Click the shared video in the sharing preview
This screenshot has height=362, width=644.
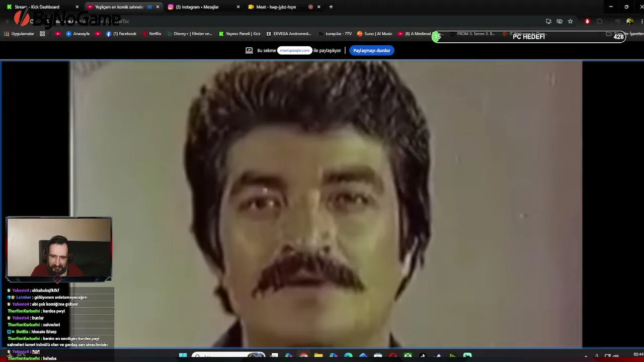[x=326, y=204]
